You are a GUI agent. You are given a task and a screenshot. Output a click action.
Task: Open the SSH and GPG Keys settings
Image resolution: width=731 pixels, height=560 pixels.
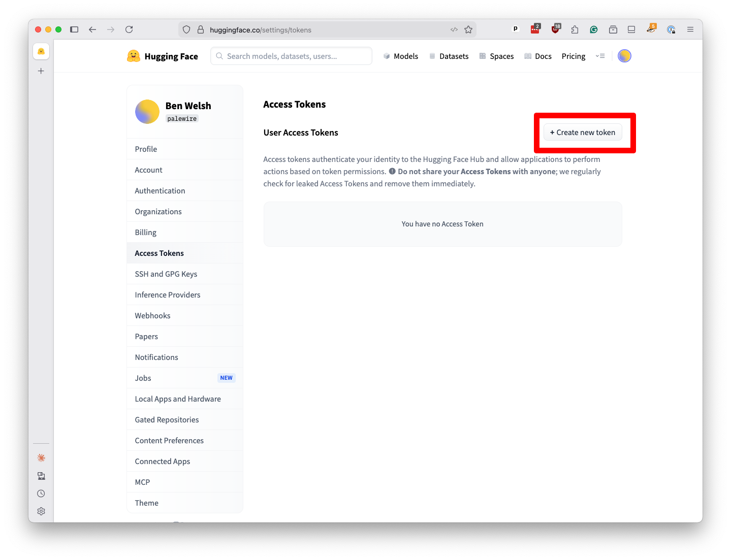166,274
